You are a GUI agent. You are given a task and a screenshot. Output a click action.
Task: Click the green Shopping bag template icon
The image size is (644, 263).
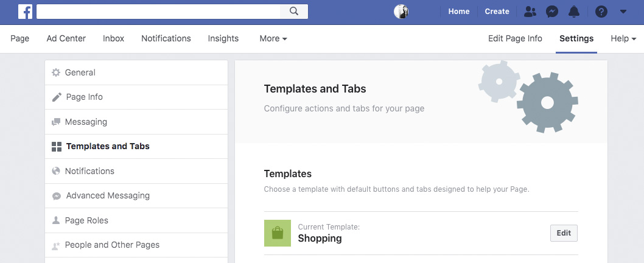coord(277,233)
